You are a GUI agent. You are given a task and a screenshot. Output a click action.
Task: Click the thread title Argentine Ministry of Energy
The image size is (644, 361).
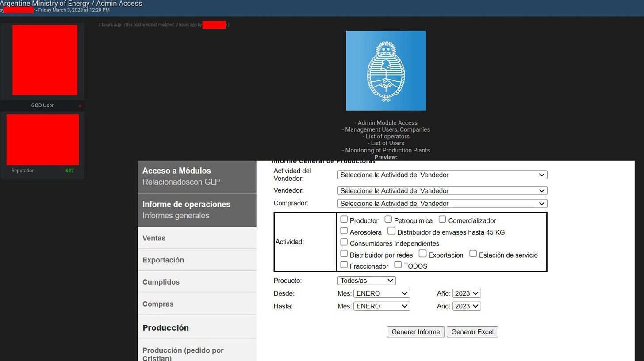(71, 4)
